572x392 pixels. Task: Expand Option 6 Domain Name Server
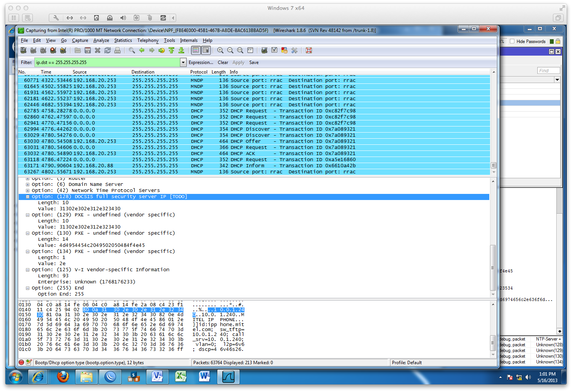[27, 184]
